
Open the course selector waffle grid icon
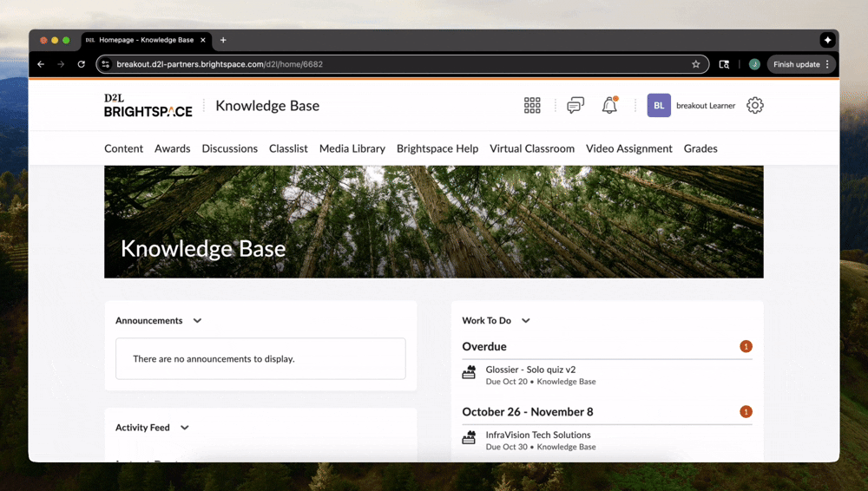point(532,105)
